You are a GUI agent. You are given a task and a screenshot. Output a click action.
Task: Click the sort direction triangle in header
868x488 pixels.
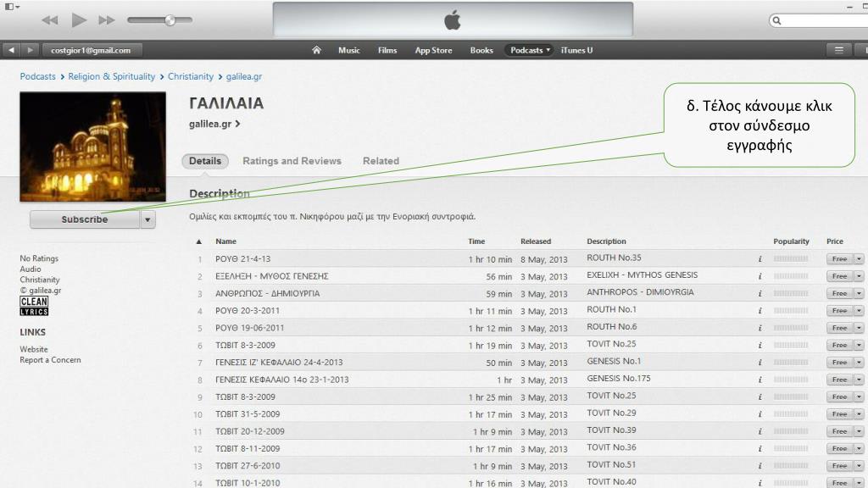point(198,241)
